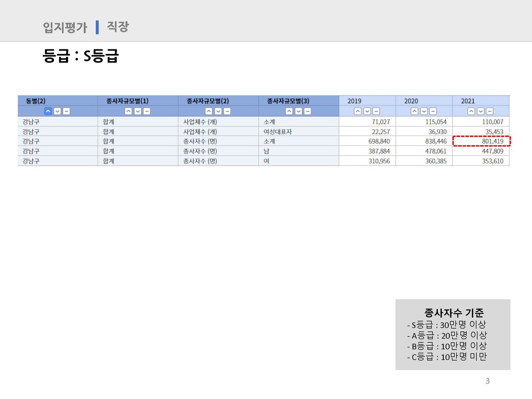Sort the 2020 column descending
This screenshot has width=532, height=399.
tap(424, 111)
